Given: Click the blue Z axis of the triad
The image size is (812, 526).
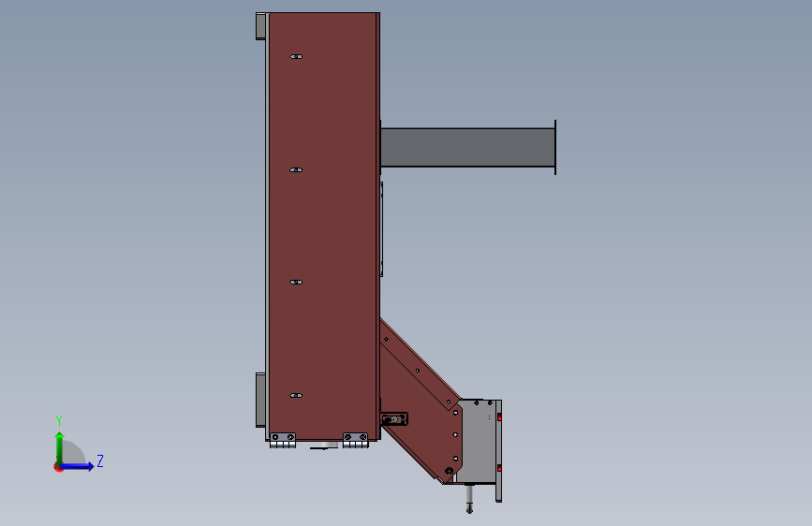Looking at the screenshot, I should (78, 466).
